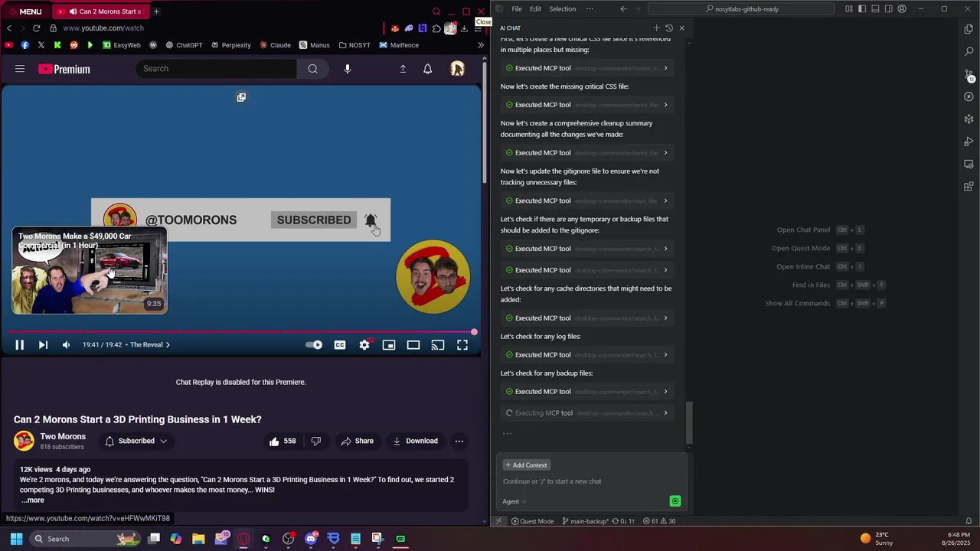The image size is (980, 551).
Task: Open the video player settings gear
Action: click(364, 345)
